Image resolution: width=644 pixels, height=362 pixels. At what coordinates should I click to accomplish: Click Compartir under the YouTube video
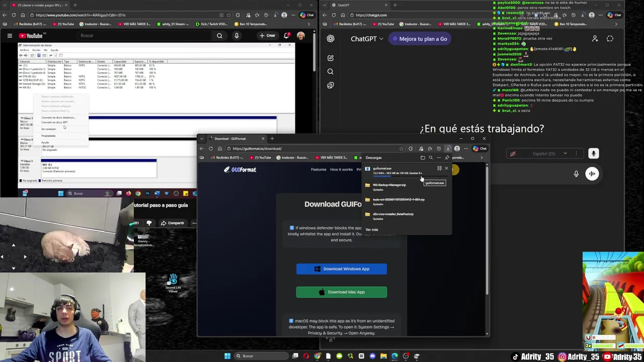172,223
